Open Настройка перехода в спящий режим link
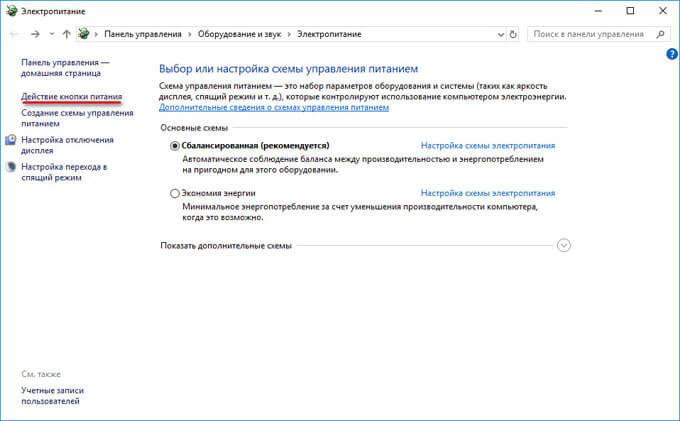The image size is (680, 421). [x=64, y=172]
